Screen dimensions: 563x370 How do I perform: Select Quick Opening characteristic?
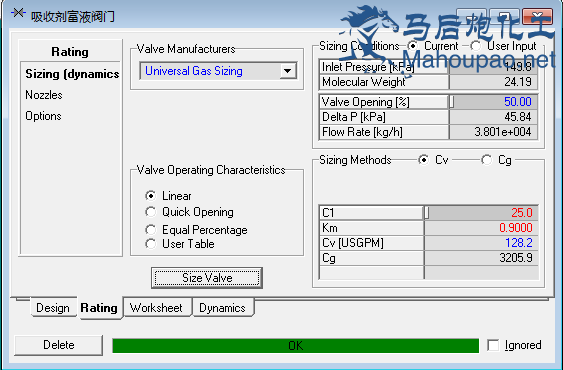point(151,212)
